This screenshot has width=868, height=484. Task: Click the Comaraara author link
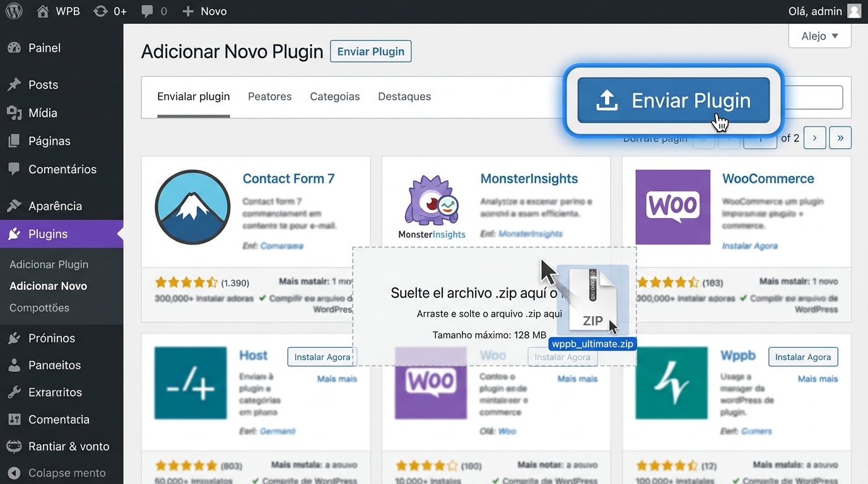click(x=281, y=246)
